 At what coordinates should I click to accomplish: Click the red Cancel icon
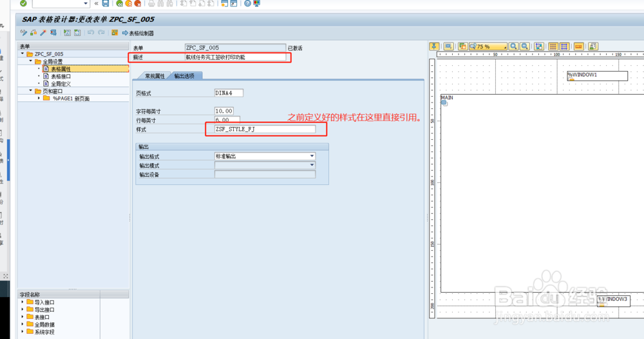pos(138,3)
